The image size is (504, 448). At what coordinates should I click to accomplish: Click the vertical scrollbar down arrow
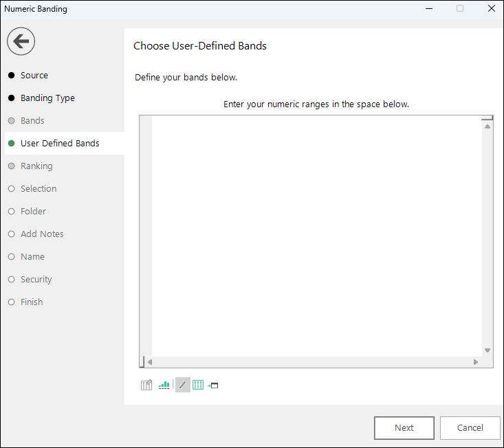point(487,350)
